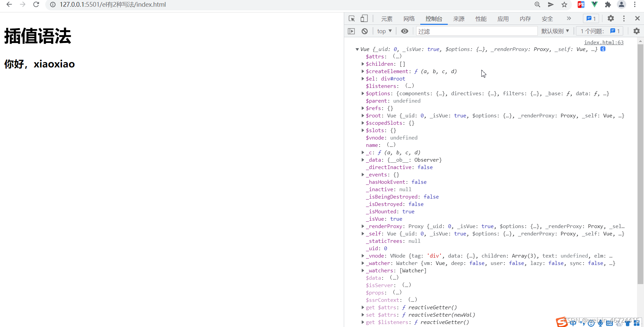The width and height of the screenshot is (644, 327).
Task: Switch to the 性能 tab
Action: pyautogui.click(x=481, y=19)
